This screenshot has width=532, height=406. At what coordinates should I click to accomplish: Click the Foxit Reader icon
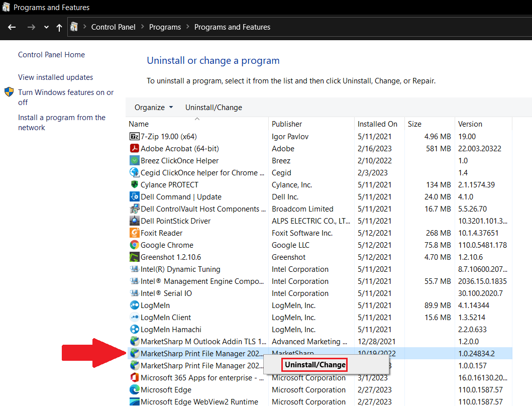pyautogui.click(x=135, y=233)
